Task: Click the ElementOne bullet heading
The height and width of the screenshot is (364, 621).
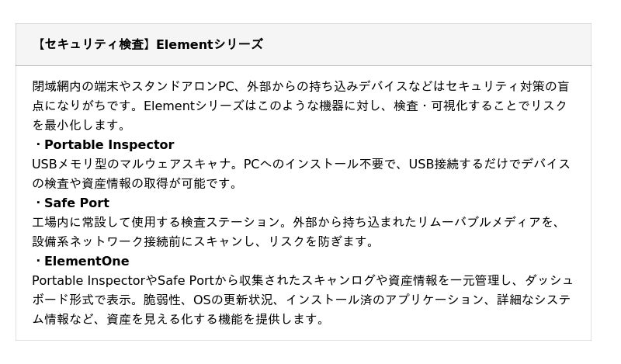Action: (x=86, y=261)
